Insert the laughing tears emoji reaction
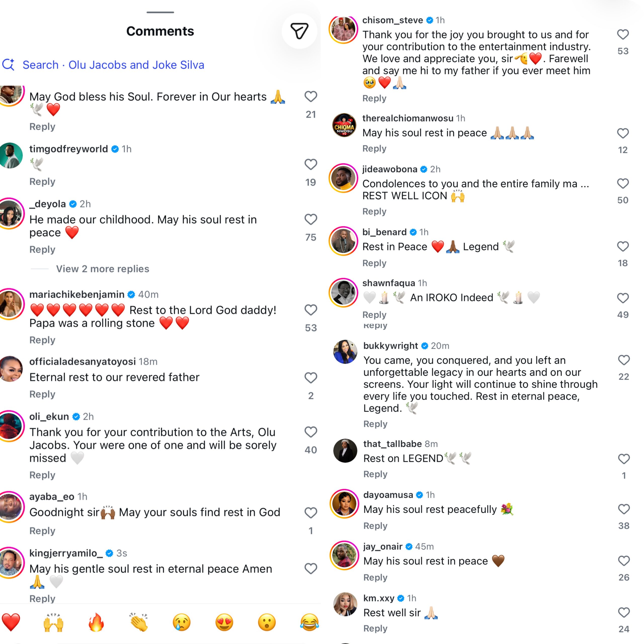This screenshot has height=644, width=644. pyautogui.click(x=309, y=622)
